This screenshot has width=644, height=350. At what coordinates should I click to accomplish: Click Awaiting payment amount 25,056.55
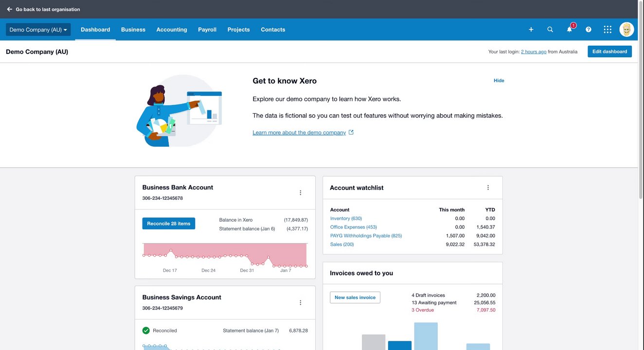click(x=485, y=302)
